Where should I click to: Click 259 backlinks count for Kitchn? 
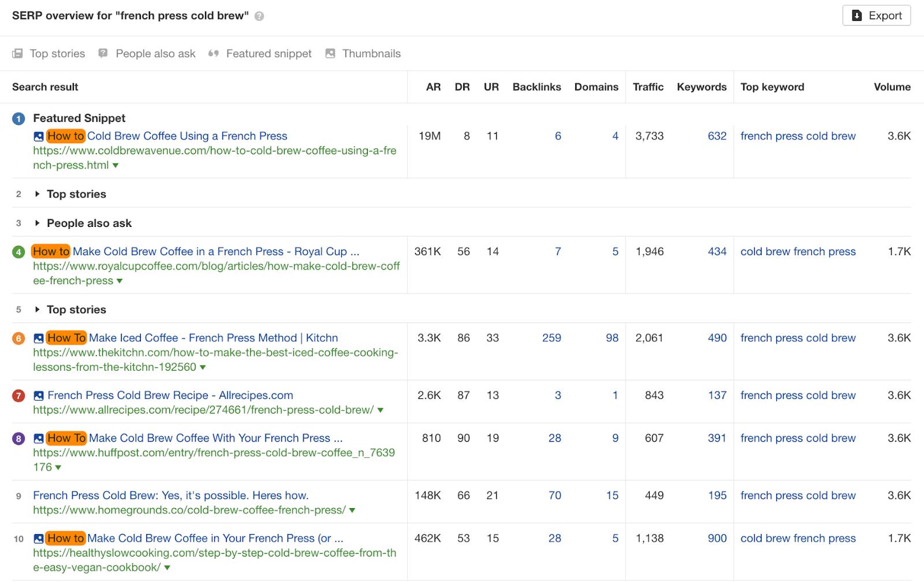point(552,338)
